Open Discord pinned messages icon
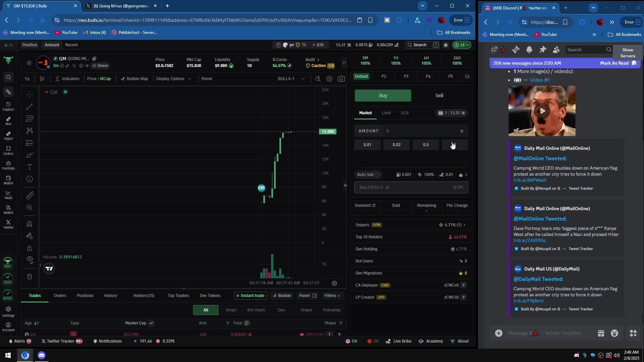The height and width of the screenshot is (362, 644). pos(543,50)
